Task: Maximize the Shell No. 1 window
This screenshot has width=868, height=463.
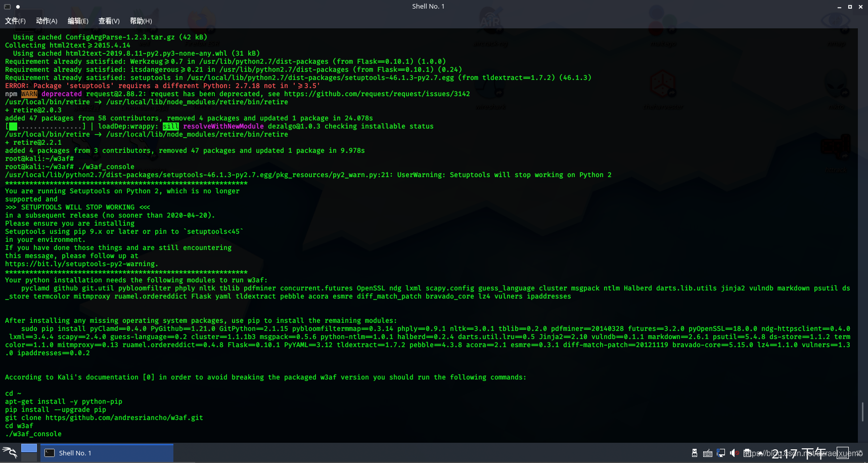Action: coord(850,7)
